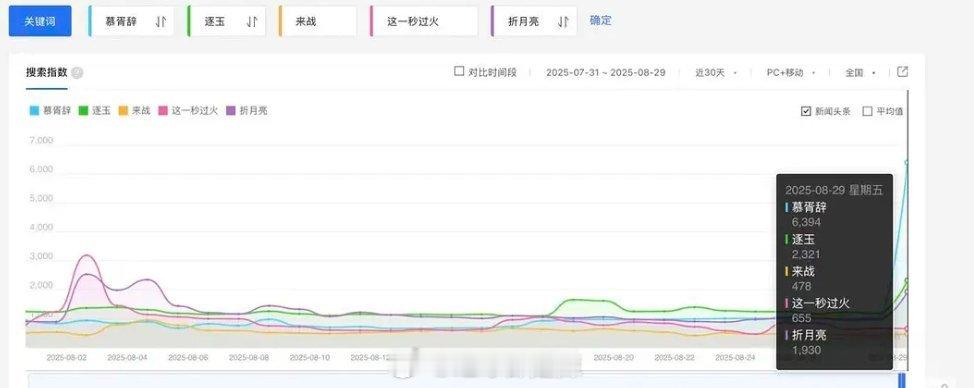
Task: Select the 来战 keyword field
Action: click(317, 22)
